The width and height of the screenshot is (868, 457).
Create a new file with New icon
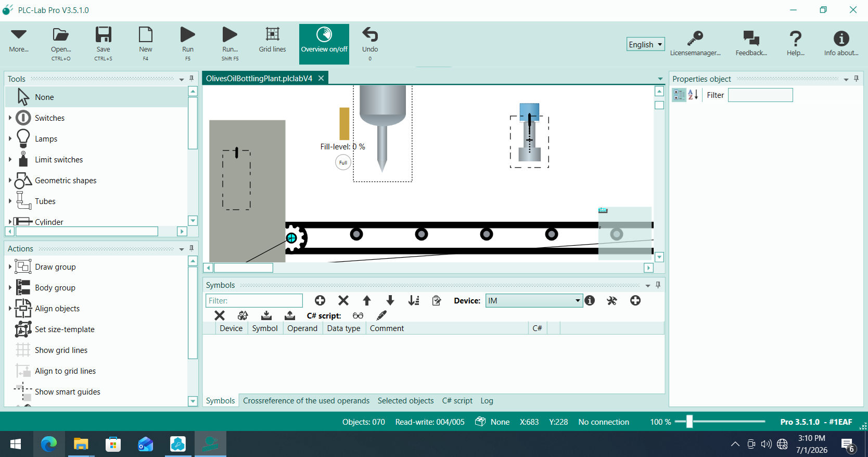click(x=146, y=43)
